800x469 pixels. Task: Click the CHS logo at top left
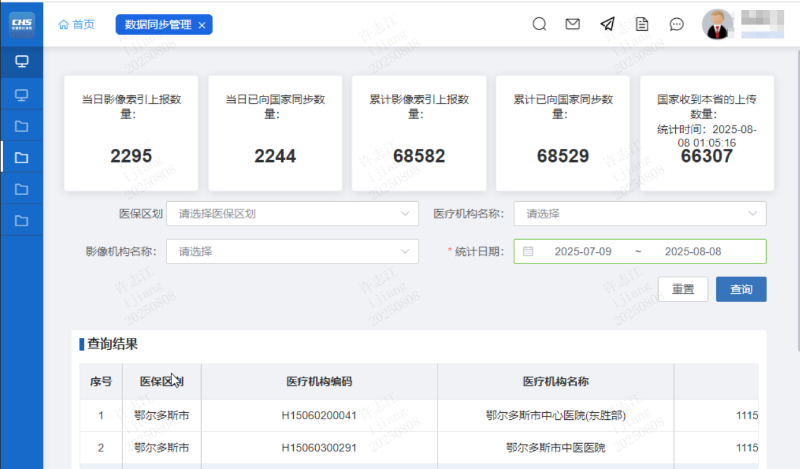pyautogui.click(x=21, y=23)
